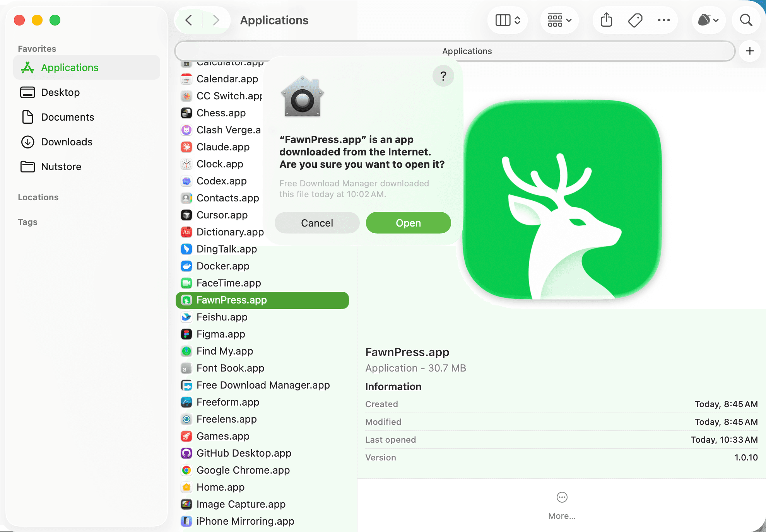Select the Clash Verge.app icon

coord(186,130)
